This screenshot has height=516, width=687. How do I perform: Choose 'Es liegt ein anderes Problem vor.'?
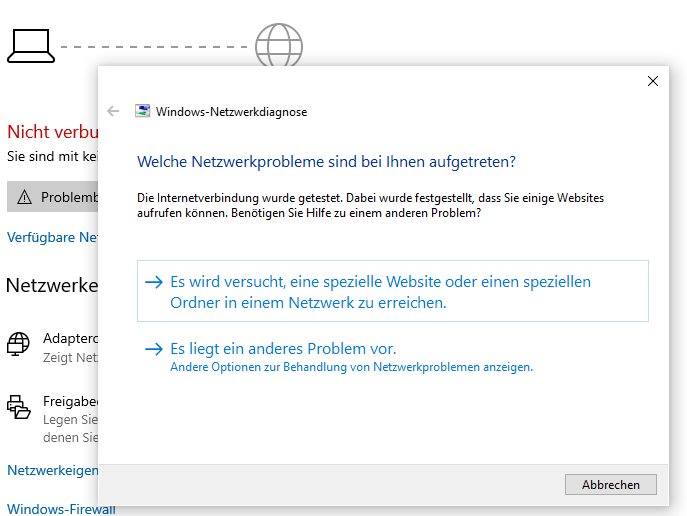[x=283, y=349]
